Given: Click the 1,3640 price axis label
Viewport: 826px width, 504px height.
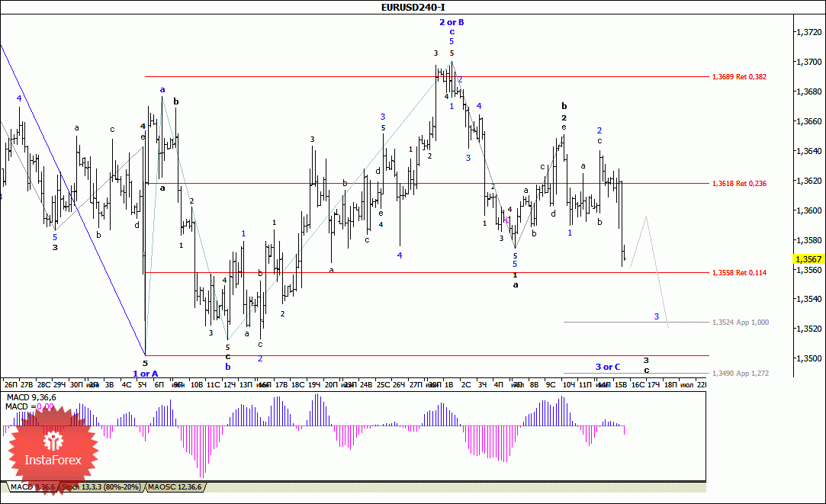Looking at the screenshot, I should pos(808,151).
